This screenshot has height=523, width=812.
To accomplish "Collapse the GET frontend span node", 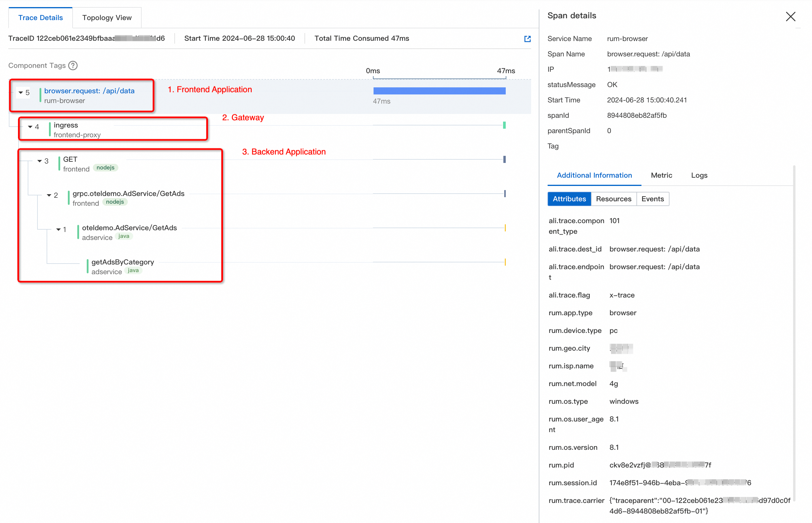I will 40,161.
